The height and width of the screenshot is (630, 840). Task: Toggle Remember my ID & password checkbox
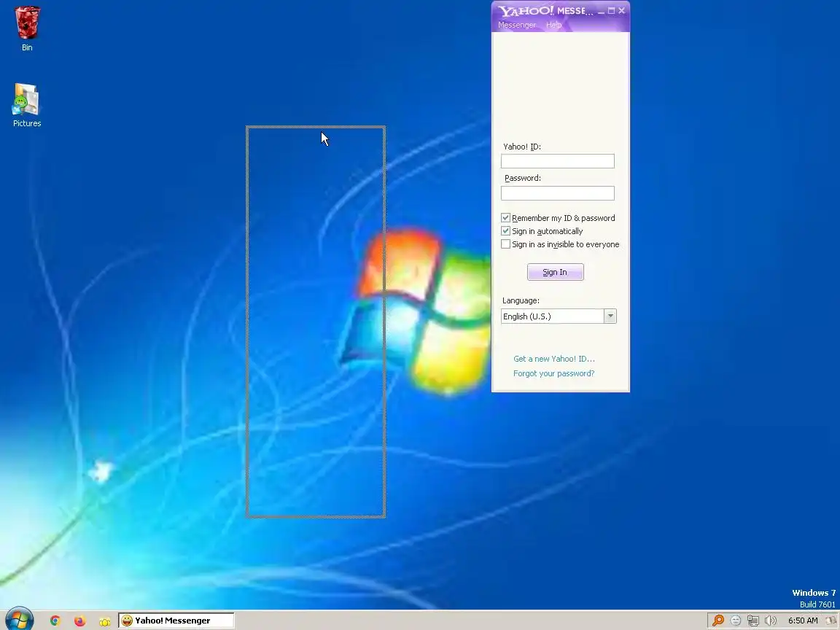[x=506, y=217]
